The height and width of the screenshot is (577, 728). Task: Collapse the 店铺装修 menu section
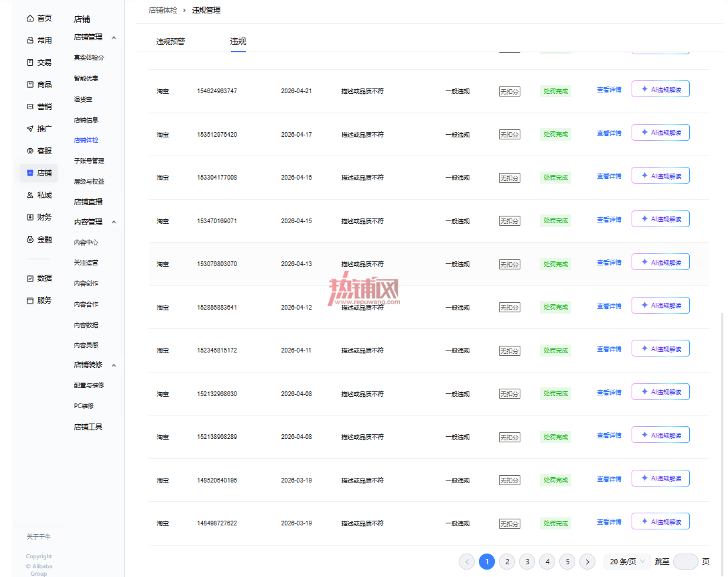[x=114, y=365]
